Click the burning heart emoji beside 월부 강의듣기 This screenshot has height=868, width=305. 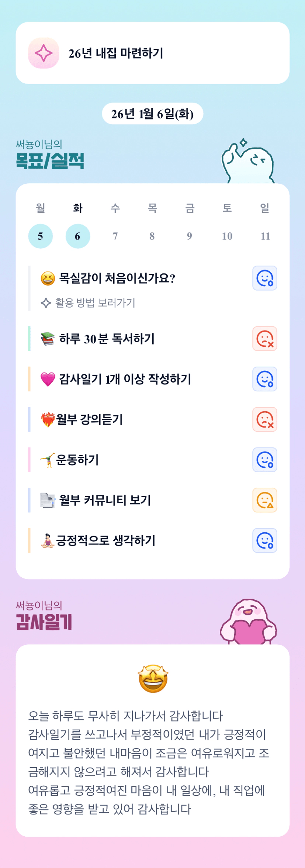click(48, 419)
